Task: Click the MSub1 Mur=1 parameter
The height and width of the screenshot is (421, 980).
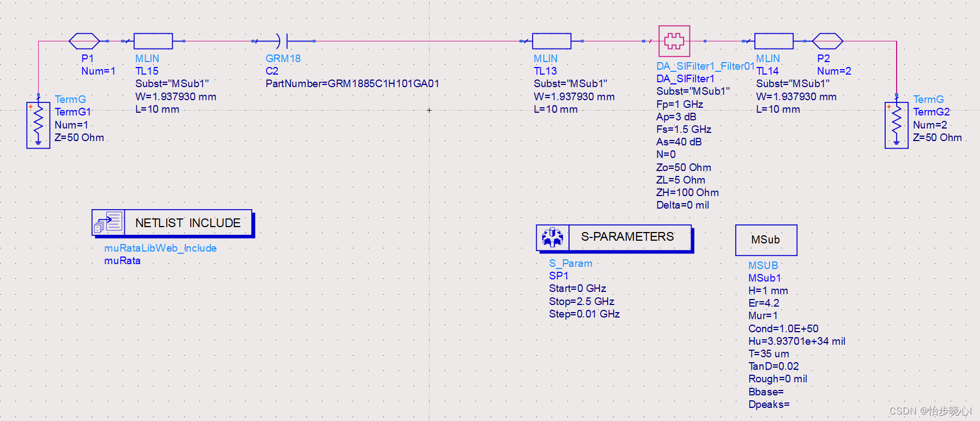Action: click(763, 315)
